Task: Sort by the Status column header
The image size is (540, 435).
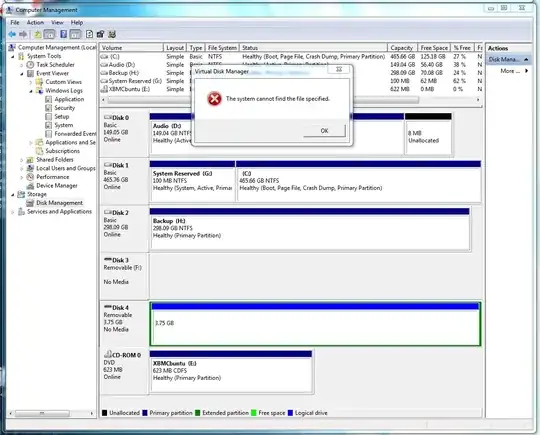Action: [313, 48]
